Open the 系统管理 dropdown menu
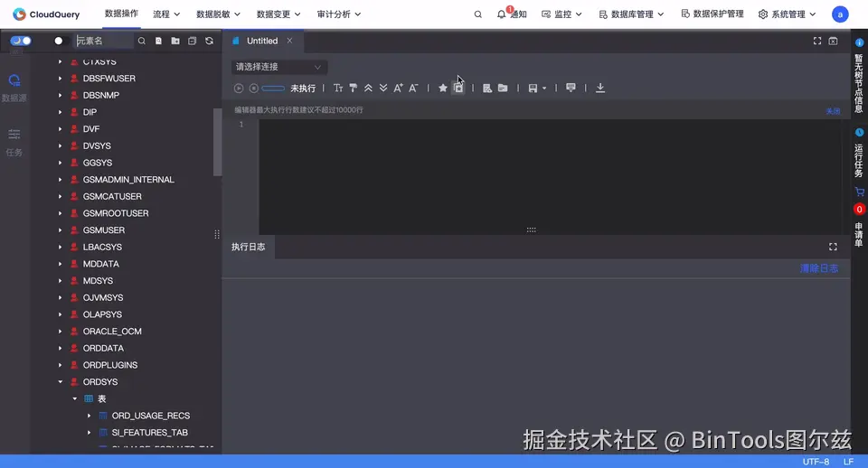 point(787,14)
